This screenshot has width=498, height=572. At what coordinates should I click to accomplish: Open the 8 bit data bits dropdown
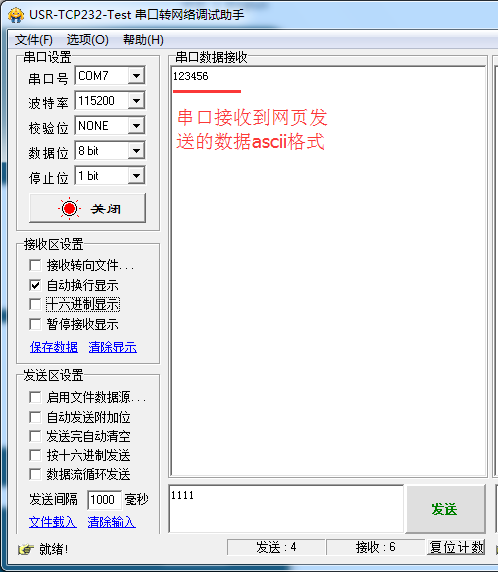click(136, 151)
